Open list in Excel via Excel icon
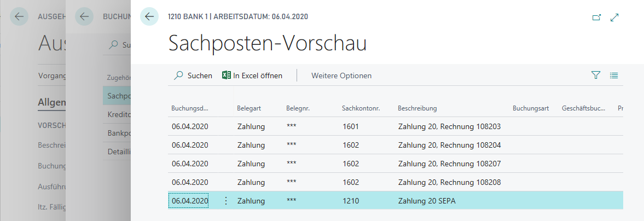This screenshot has height=221, width=644. click(x=226, y=75)
